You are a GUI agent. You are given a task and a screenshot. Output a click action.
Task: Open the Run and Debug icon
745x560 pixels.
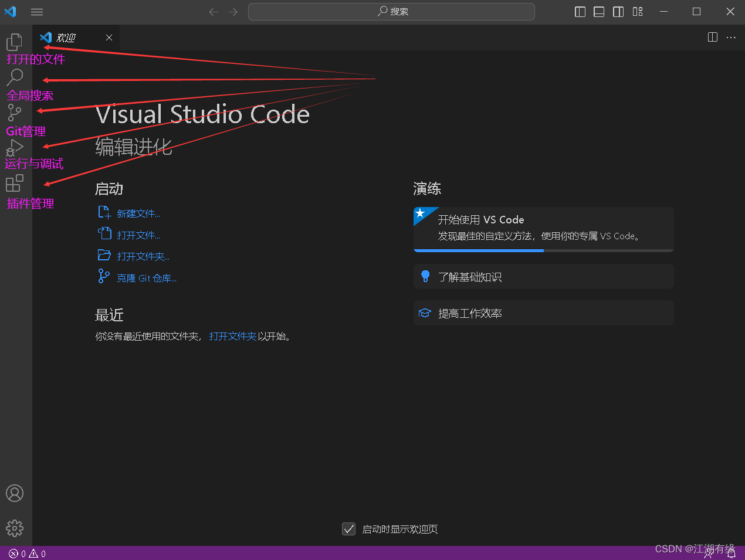15,147
